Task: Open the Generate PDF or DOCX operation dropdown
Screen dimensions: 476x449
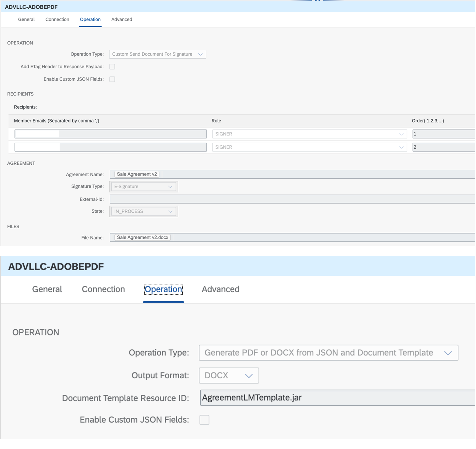Action: click(448, 353)
